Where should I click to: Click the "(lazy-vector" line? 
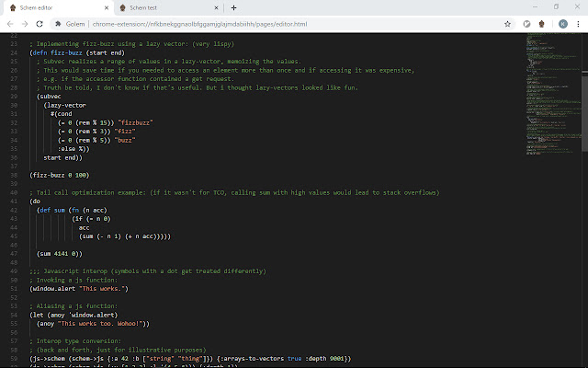65,106
